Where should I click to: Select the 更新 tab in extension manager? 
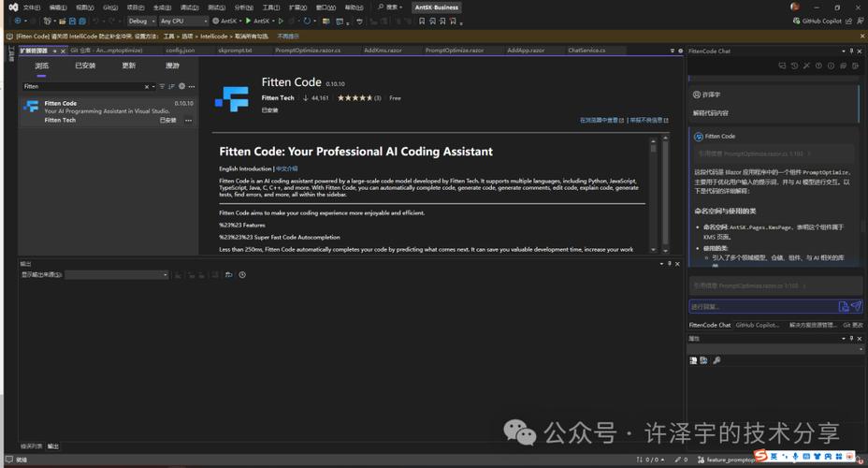[x=128, y=66]
